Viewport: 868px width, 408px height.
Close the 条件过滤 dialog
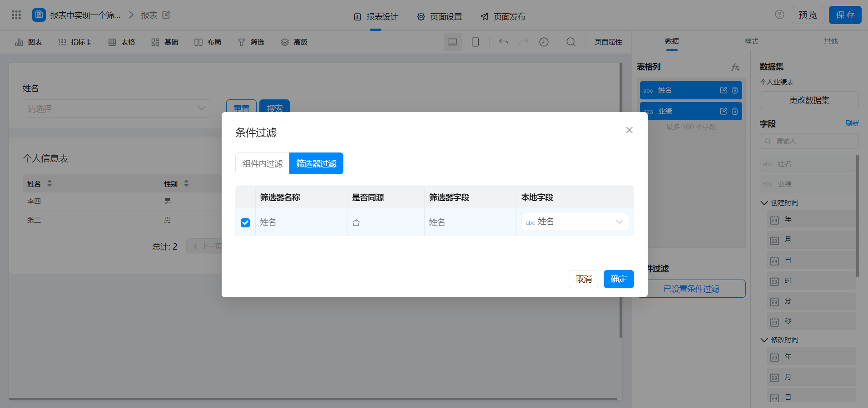tap(629, 130)
